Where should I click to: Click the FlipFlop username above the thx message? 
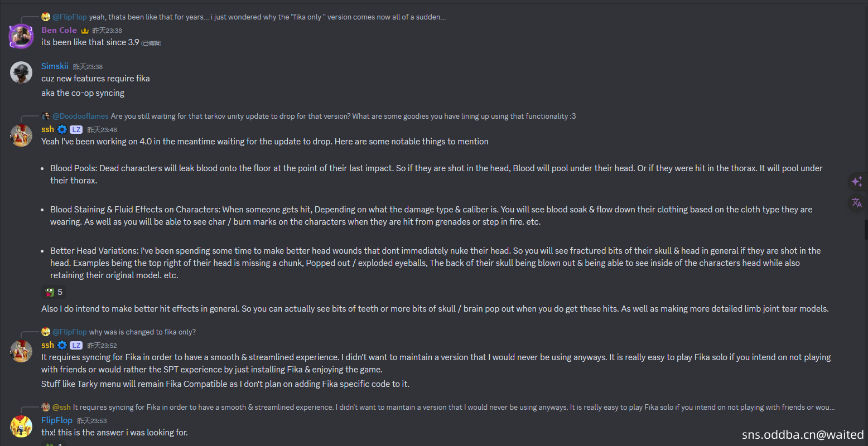tap(57, 420)
